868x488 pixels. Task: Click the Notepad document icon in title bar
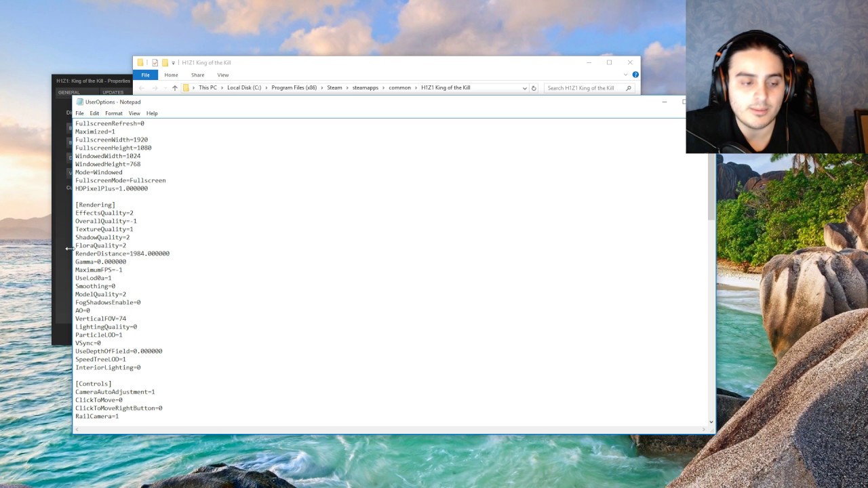80,102
